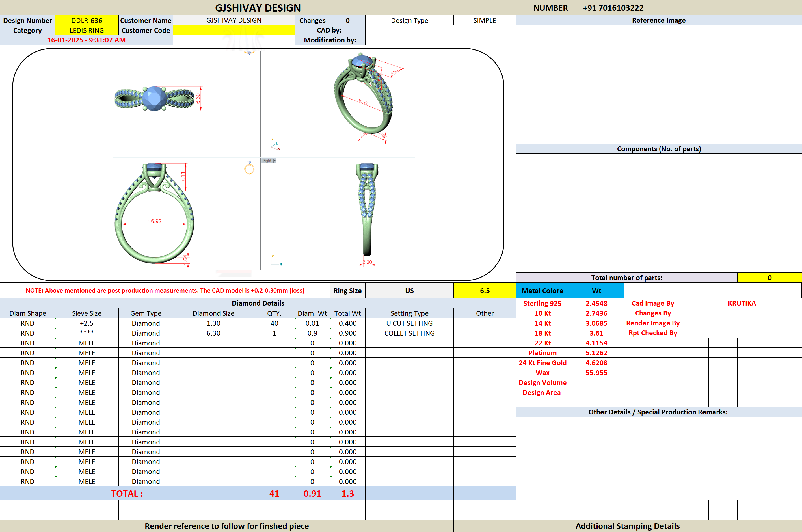Select the 10 Kt weight 2.7436
The height and width of the screenshot is (532, 802).
596,313
